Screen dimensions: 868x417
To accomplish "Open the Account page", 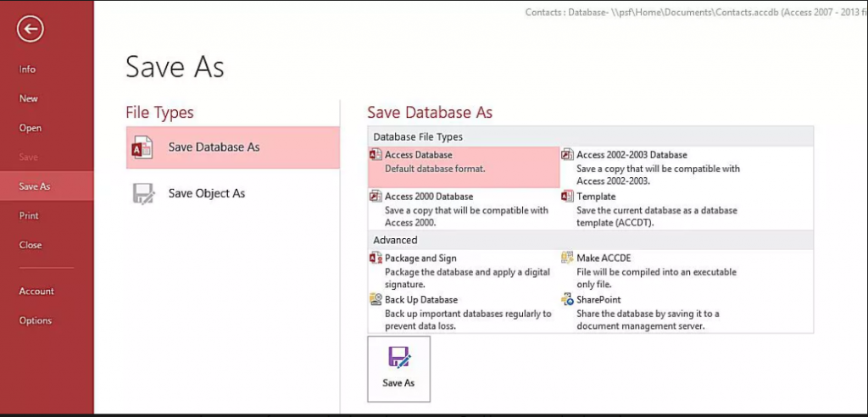I will (x=36, y=292).
